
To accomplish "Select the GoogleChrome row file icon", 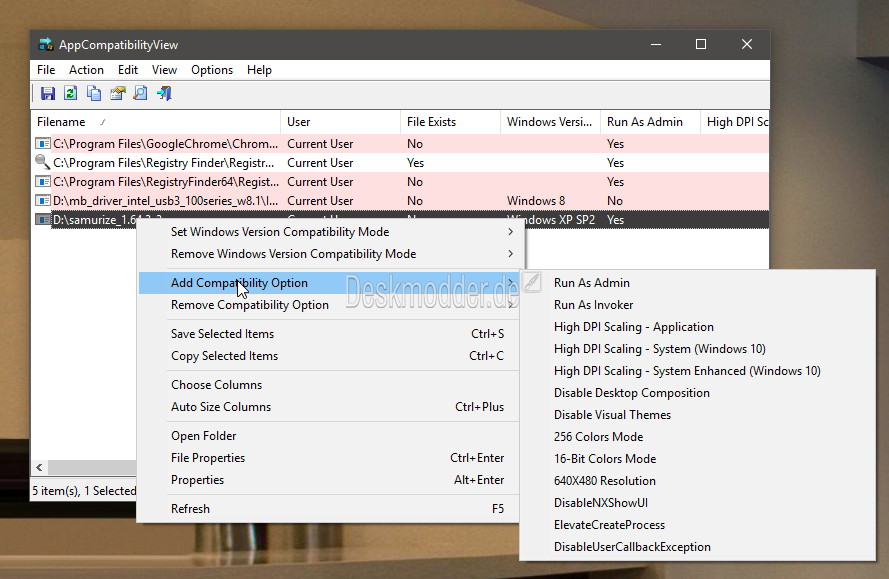I will click(43, 144).
